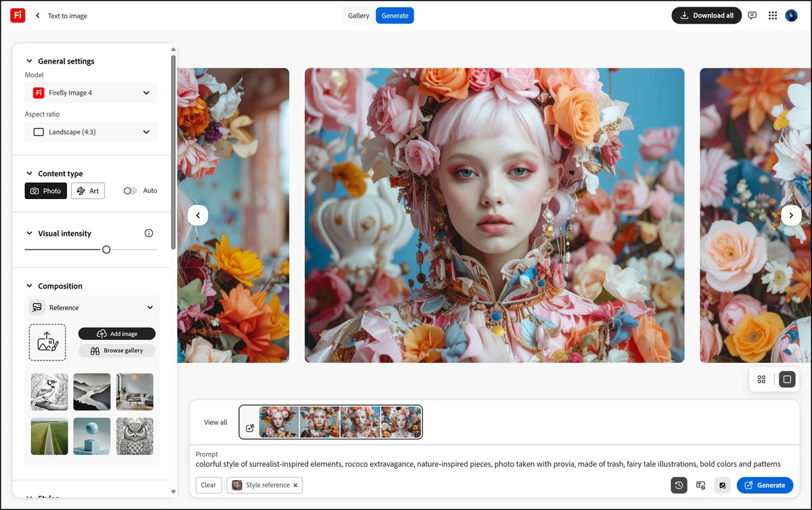Go back using the arrow beside Text to image

click(37, 16)
